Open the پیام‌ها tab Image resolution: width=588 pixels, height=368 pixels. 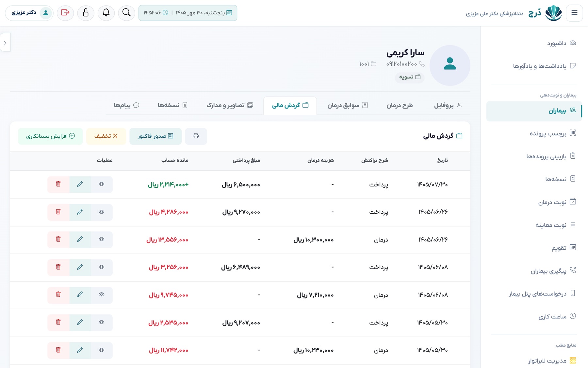(x=126, y=105)
